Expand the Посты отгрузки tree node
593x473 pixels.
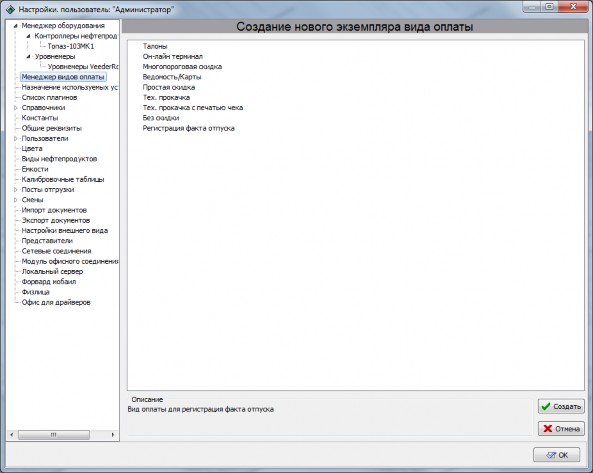(16, 189)
